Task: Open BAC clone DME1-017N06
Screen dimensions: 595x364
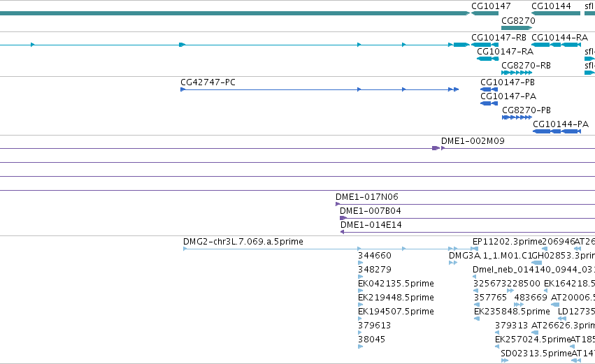Action: (x=367, y=197)
